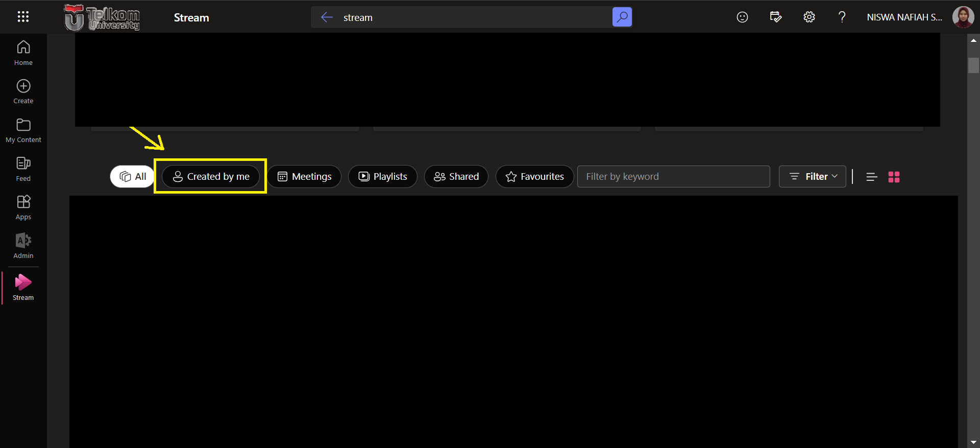Image resolution: width=980 pixels, height=448 pixels.
Task: Open the Settings gear
Action: (809, 17)
